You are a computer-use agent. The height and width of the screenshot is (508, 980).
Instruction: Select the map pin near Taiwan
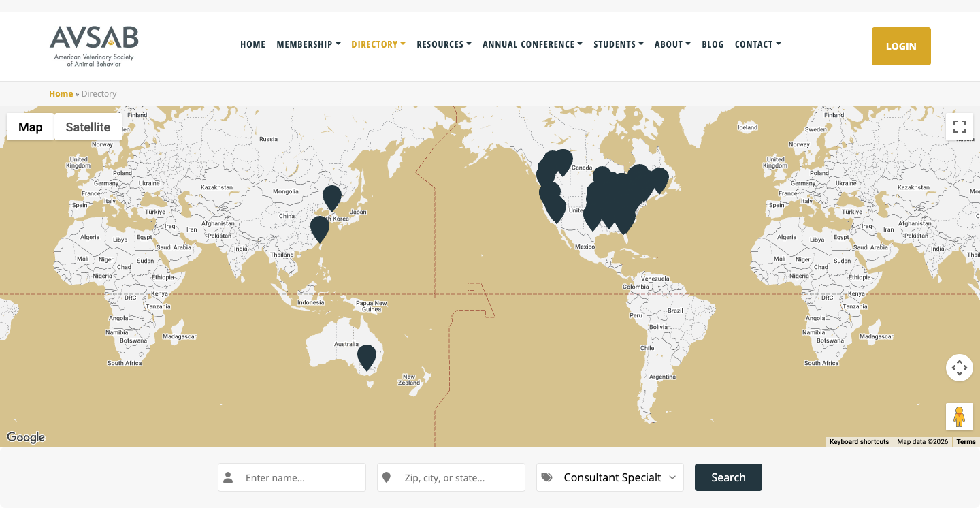tap(320, 230)
